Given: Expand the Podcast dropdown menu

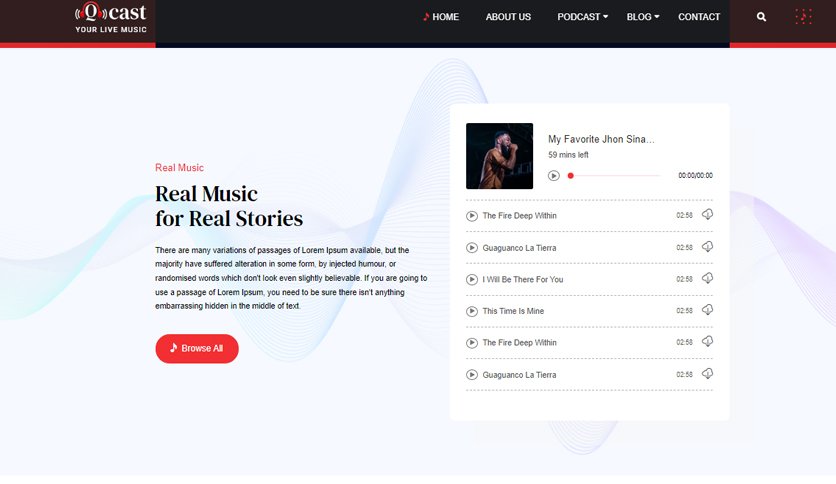Looking at the screenshot, I should click(582, 17).
